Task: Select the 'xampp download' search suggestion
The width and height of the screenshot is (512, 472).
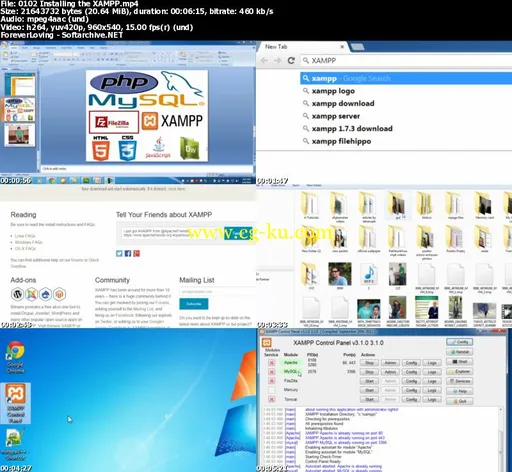Action: point(343,103)
